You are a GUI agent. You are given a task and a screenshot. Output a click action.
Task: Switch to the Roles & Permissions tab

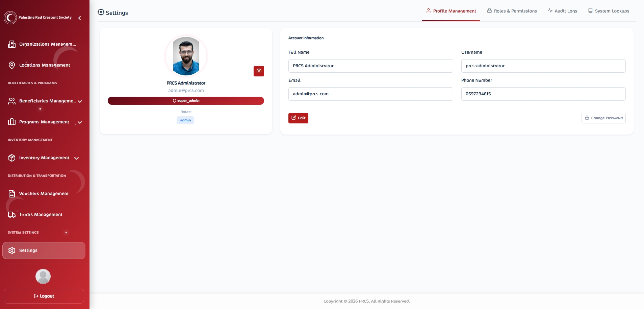tap(512, 11)
